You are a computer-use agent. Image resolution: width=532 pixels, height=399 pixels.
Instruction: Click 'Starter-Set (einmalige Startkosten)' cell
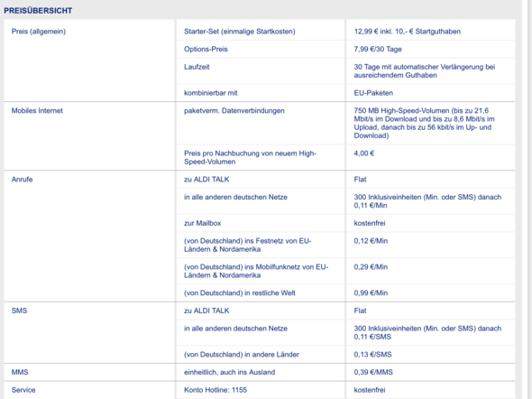pos(240,32)
